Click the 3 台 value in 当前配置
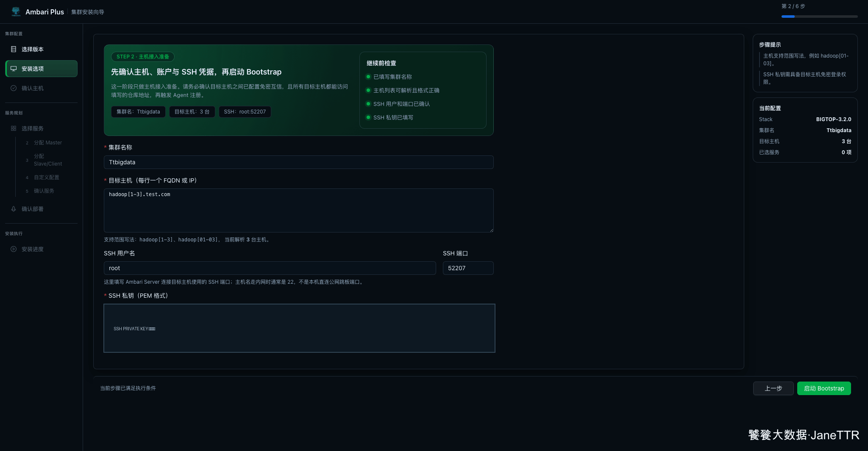The height and width of the screenshot is (451, 868). (x=846, y=141)
